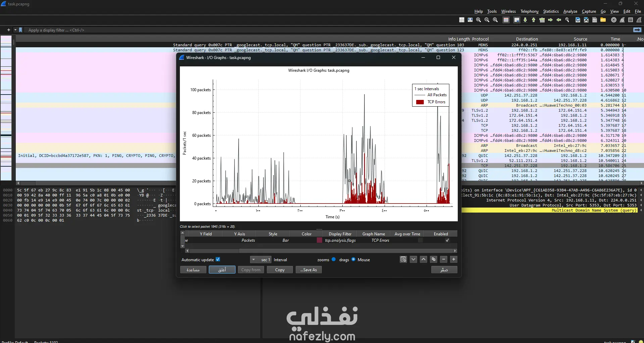Restart the current capture
The height and width of the screenshot is (343, 644).
click(x=622, y=20)
